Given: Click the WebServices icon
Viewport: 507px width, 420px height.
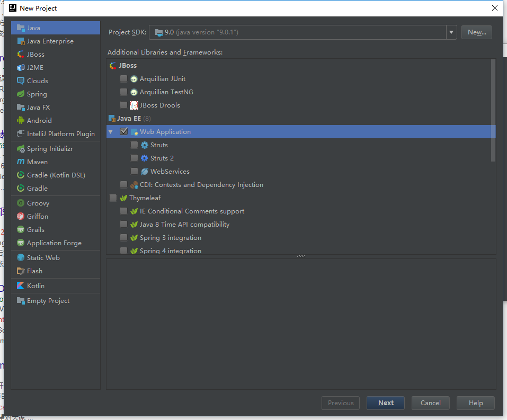Looking at the screenshot, I should [145, 172].
